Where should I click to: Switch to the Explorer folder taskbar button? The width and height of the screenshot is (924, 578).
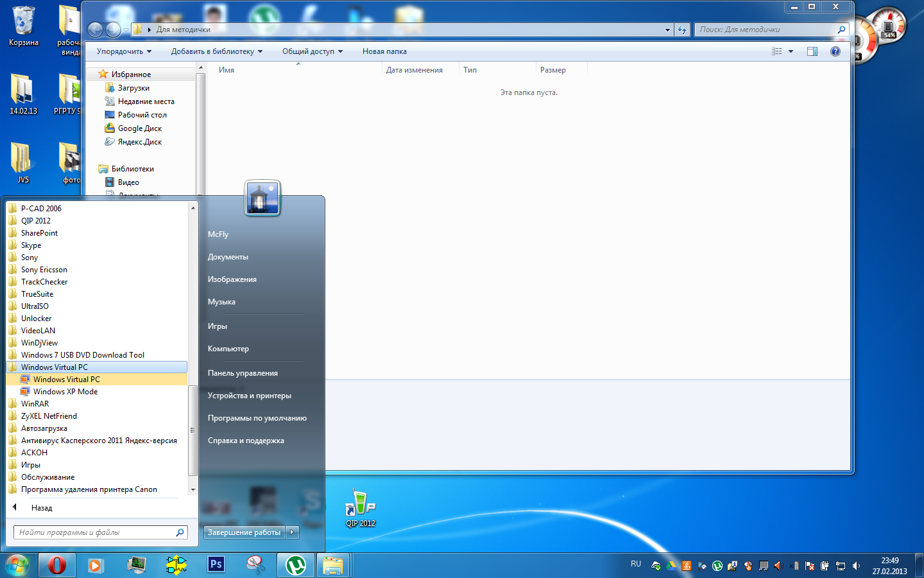click(332, 565)
